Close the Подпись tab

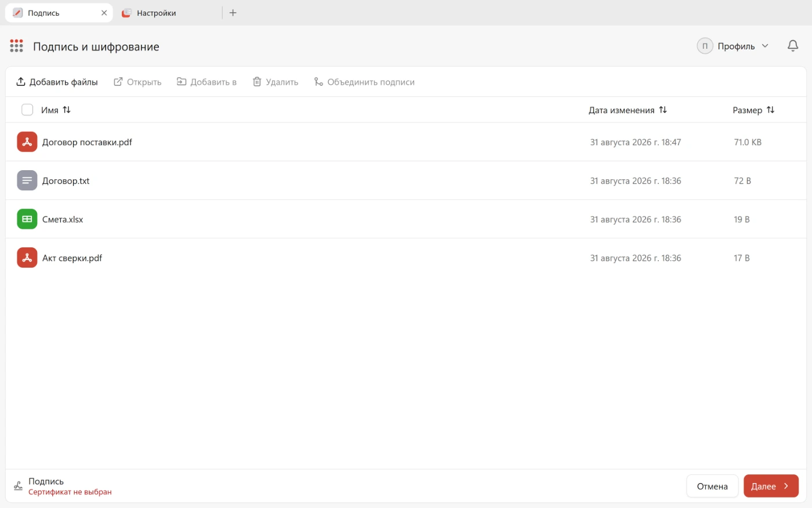click(104, 13)
